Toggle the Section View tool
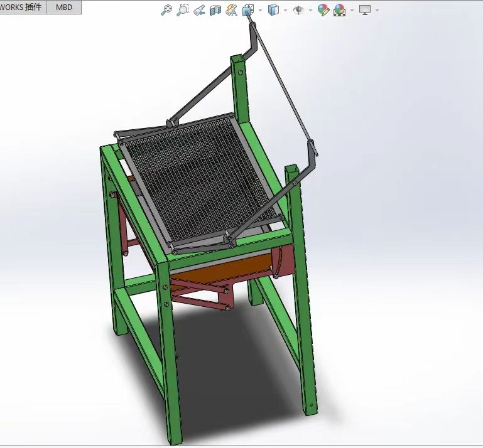483x448 pixels. (x=215, y=11)
